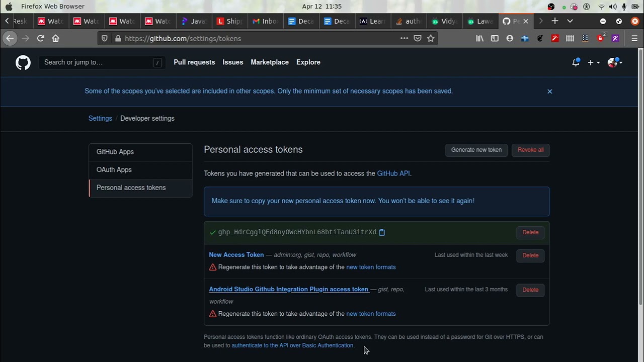The width and height of the screenshot is (644, 362).
Task: Open the Apple menu
Action: [x=9, y=7]
